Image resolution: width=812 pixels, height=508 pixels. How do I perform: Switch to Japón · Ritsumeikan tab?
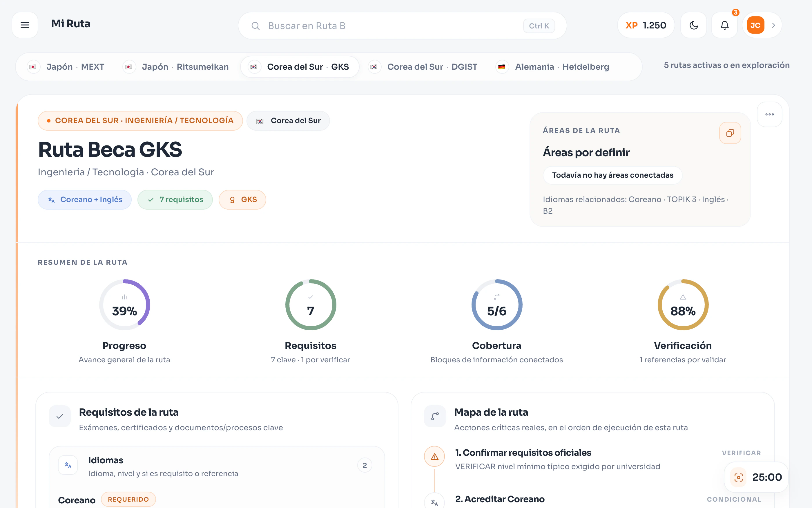[x=176, y=67]
